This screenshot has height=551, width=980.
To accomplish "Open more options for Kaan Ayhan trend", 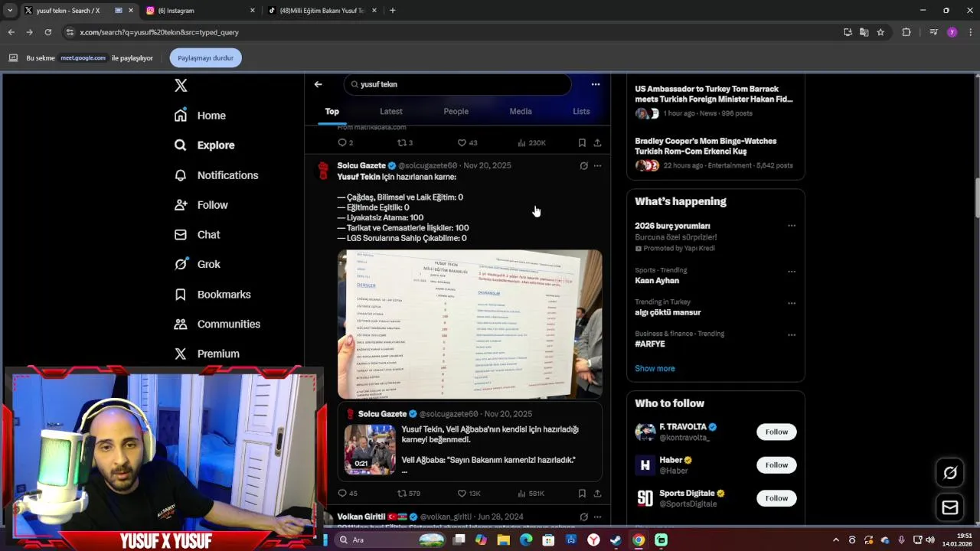I will [792, 272].
